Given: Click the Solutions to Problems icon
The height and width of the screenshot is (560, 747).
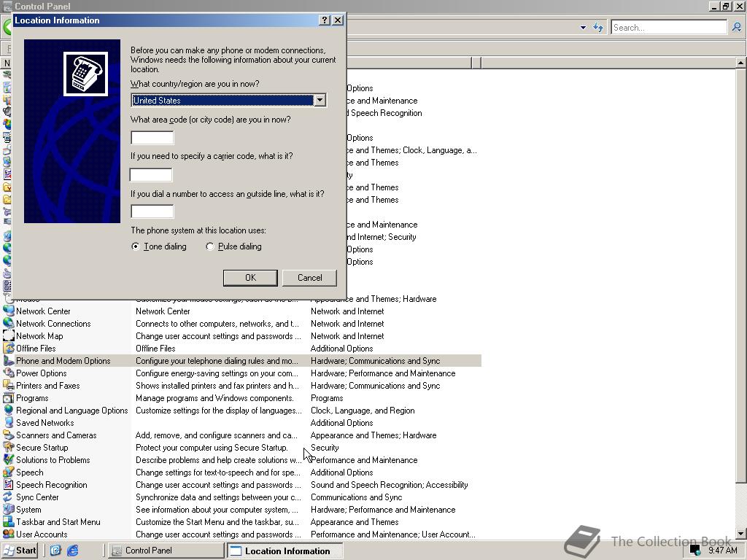Looking at the screenshot, I should click(x=8, y=459).
